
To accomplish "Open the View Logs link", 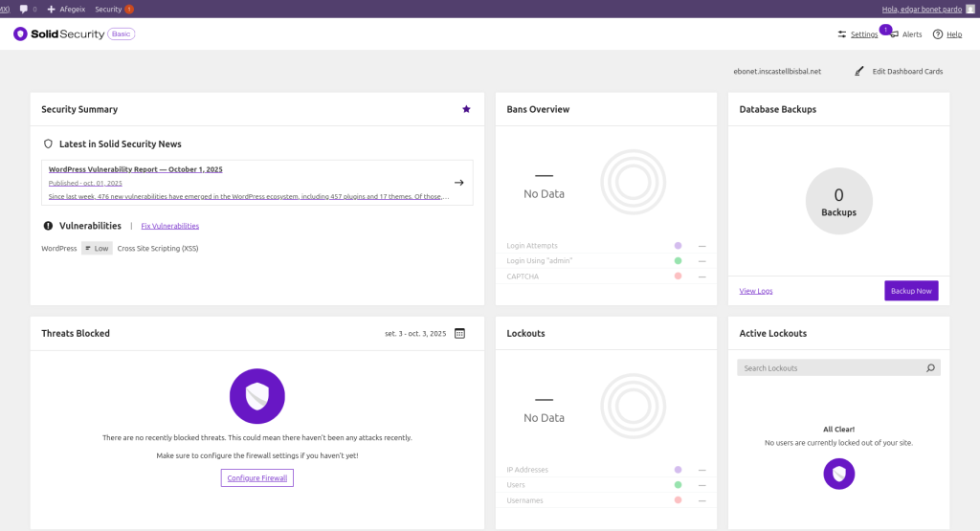I will (755, 291).
